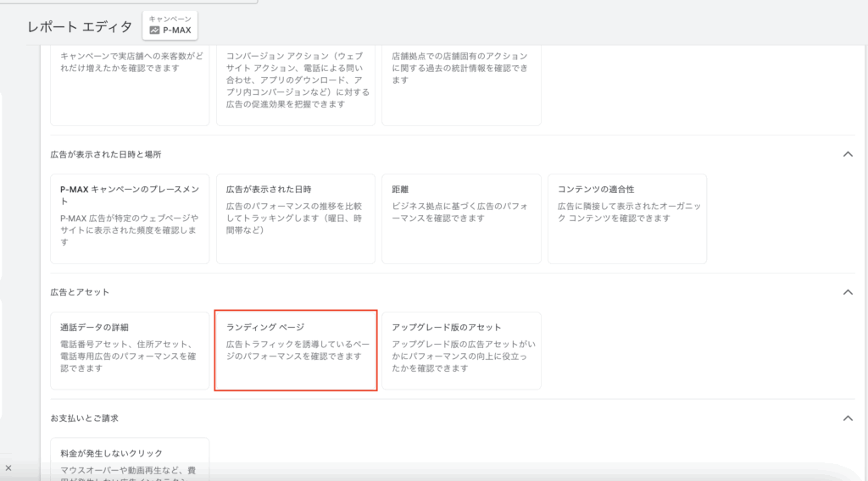
Task: Select the 通話データの詳細 report card
Action: pos(130,350)
